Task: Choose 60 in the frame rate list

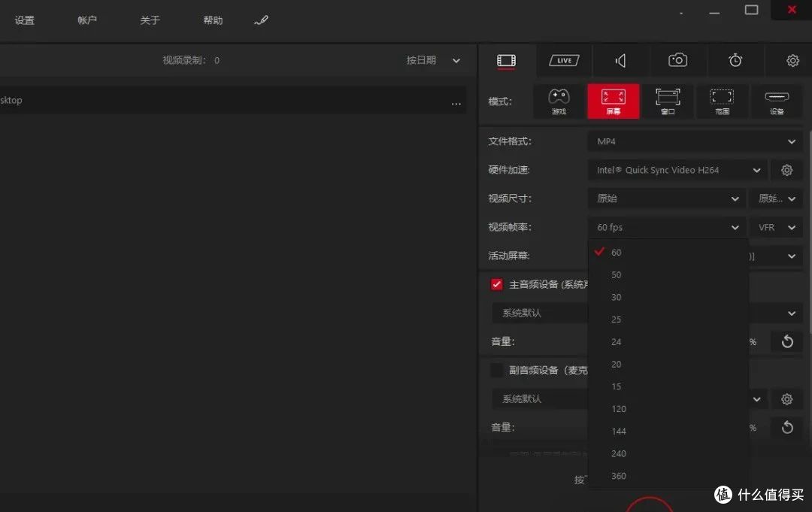Action: pyautogui.click(x=668, y=252)
